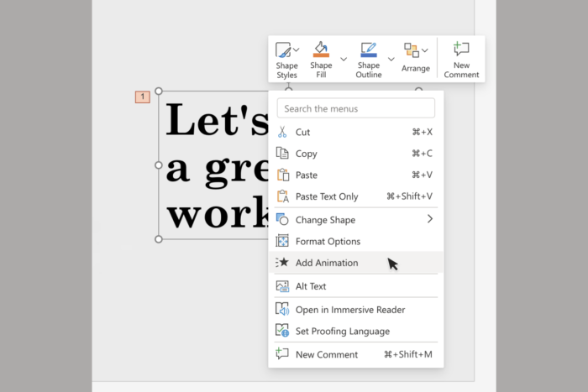Click the Change Shape label
Screen dimensions: 588x392
[326, 220]
